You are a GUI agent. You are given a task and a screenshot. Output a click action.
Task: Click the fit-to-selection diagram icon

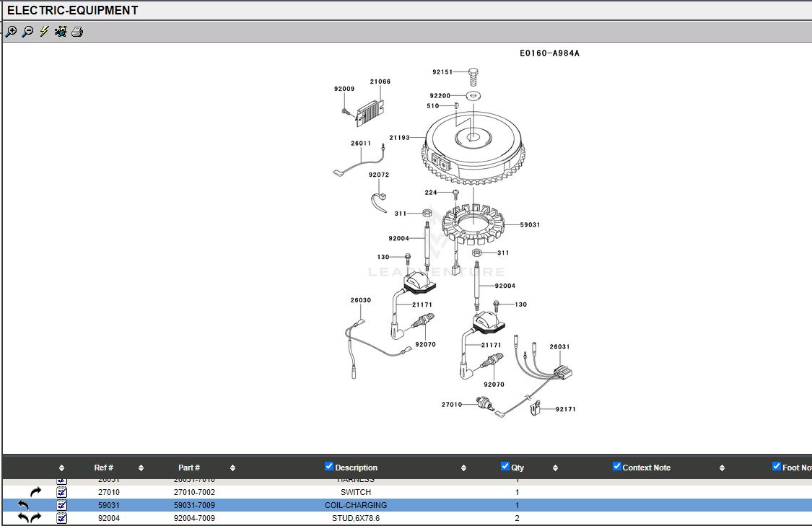61,32
